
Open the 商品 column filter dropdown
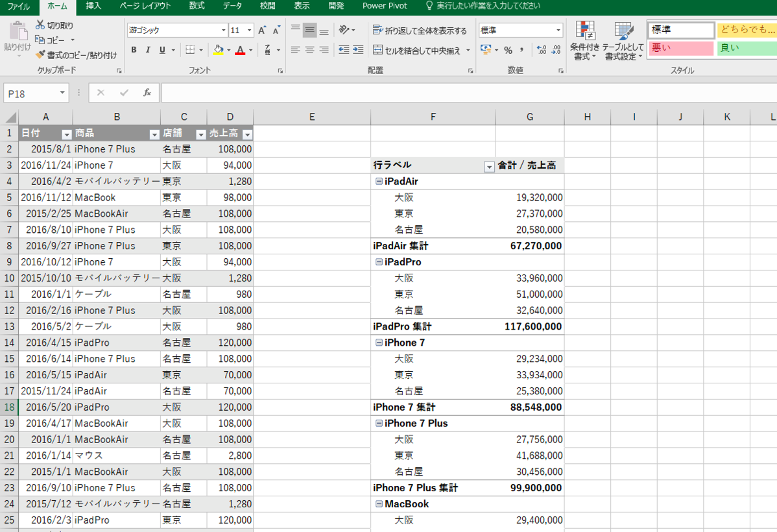(x=154, y=134)
